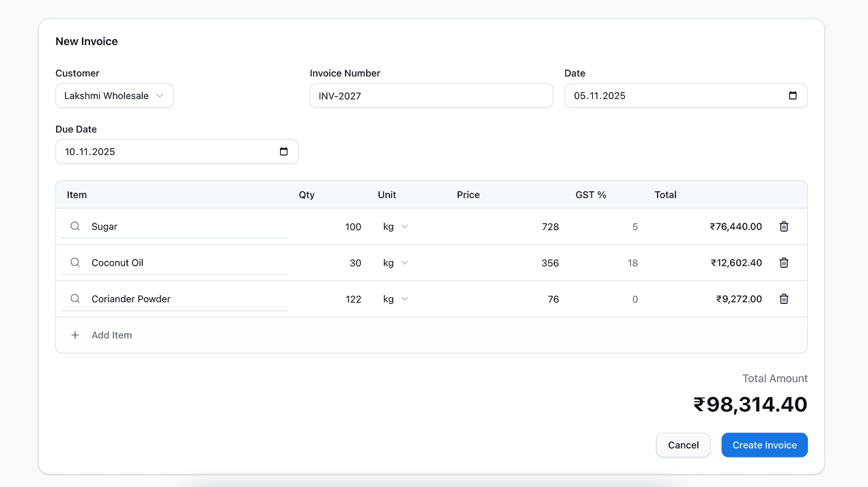
Task: Click the plus icon next to Add Item
Action: point(75,335)
